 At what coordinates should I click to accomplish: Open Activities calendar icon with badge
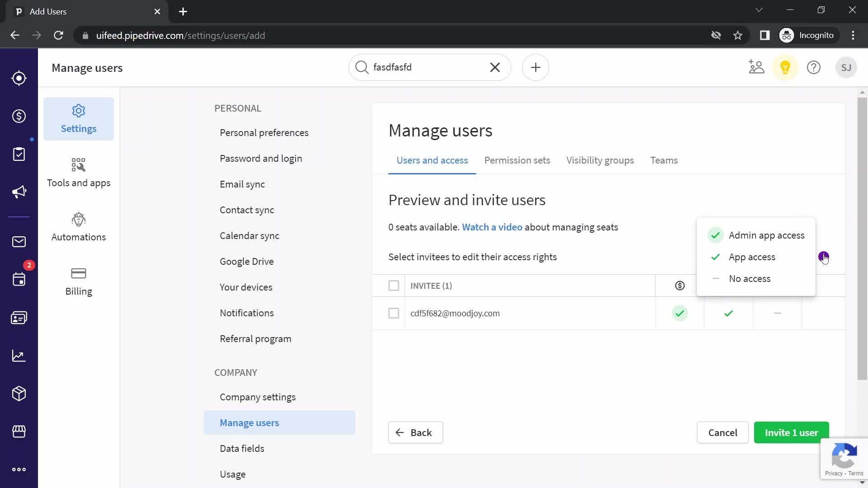19,279
